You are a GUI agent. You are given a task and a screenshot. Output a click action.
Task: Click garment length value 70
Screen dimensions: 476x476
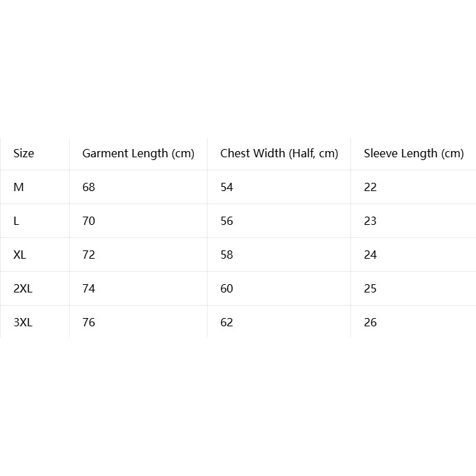point(88,221)
